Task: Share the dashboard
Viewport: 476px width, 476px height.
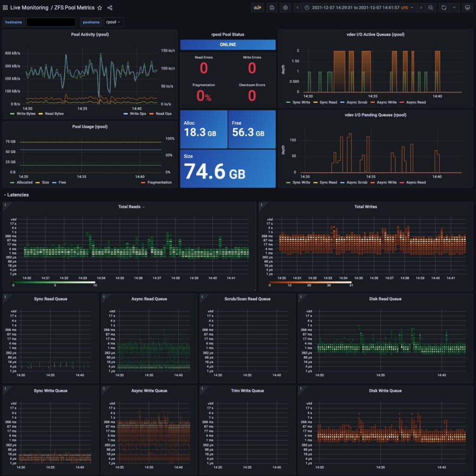Action: (110, 7)
